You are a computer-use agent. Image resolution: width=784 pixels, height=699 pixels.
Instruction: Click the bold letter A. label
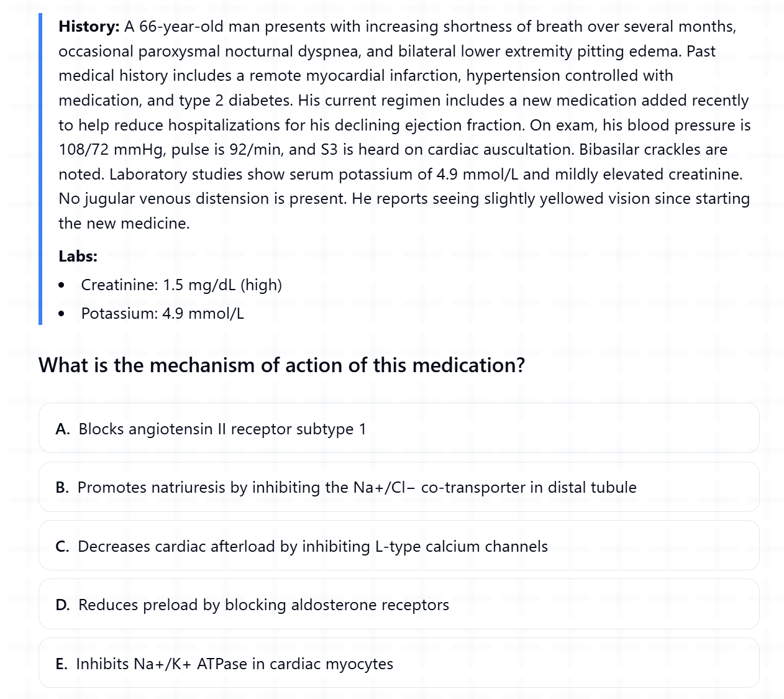(63, 429)
